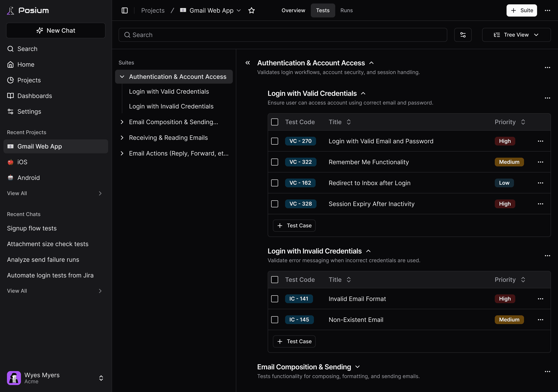Check the VC-270 test case
Viewport: 558px width, 392px height.
pos(275,141)
